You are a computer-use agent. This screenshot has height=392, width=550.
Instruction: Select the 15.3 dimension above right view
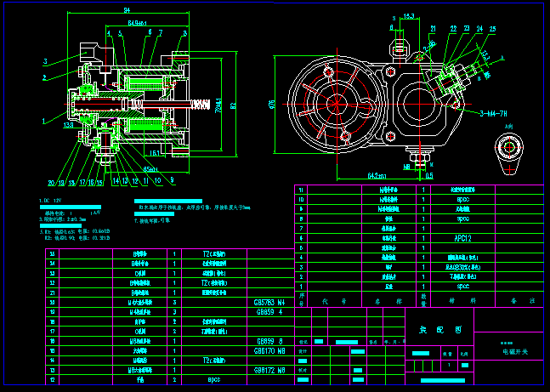pos(409,16)
